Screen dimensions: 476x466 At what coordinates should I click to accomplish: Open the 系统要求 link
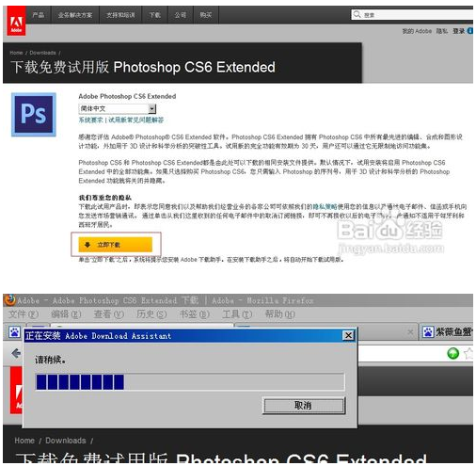[x=90, y=120]
